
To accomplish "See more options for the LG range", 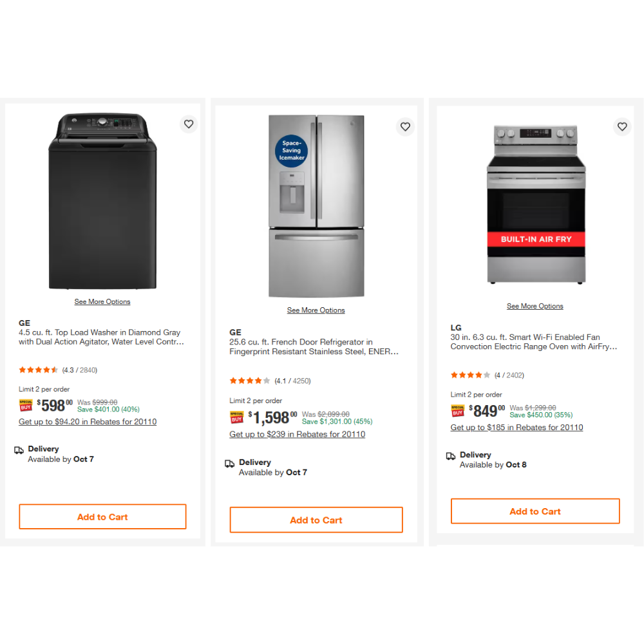I will point(535,306).
